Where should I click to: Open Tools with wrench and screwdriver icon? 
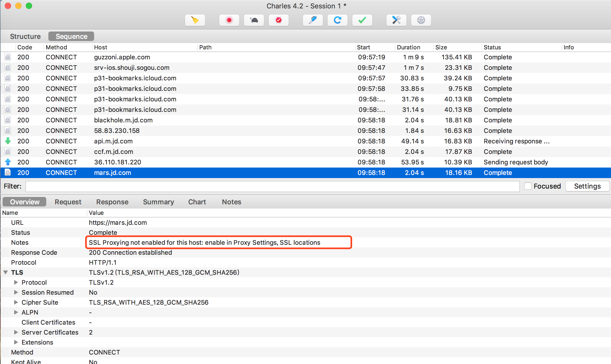(x=396, y=20)
